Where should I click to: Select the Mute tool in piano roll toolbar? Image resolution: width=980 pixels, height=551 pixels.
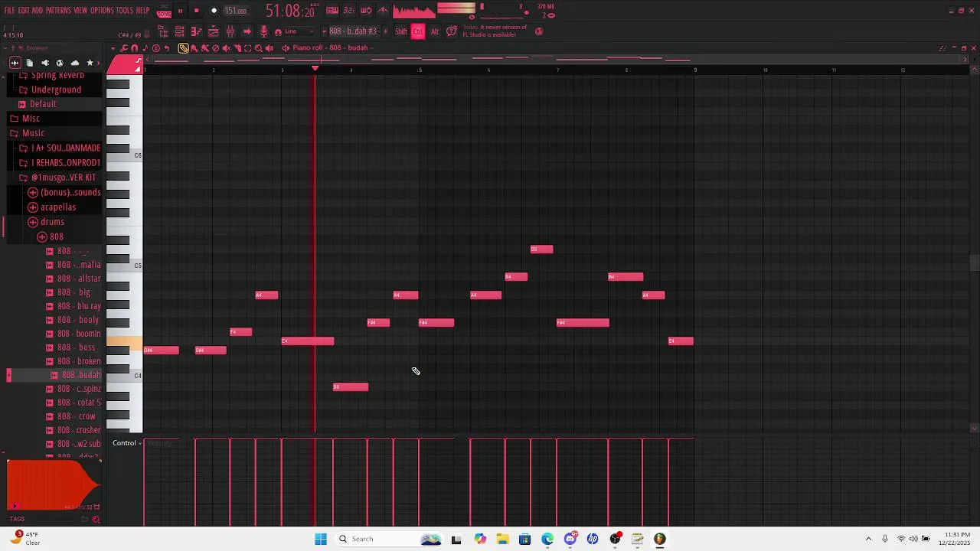(x=226, y=48)
